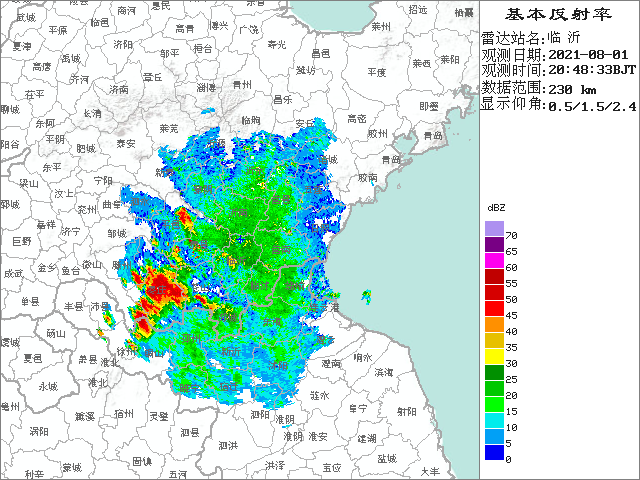Click the 基本反射率 title text
Image resolution: width=640 pixels, height=480 pixels.
(x=557, y=14)
